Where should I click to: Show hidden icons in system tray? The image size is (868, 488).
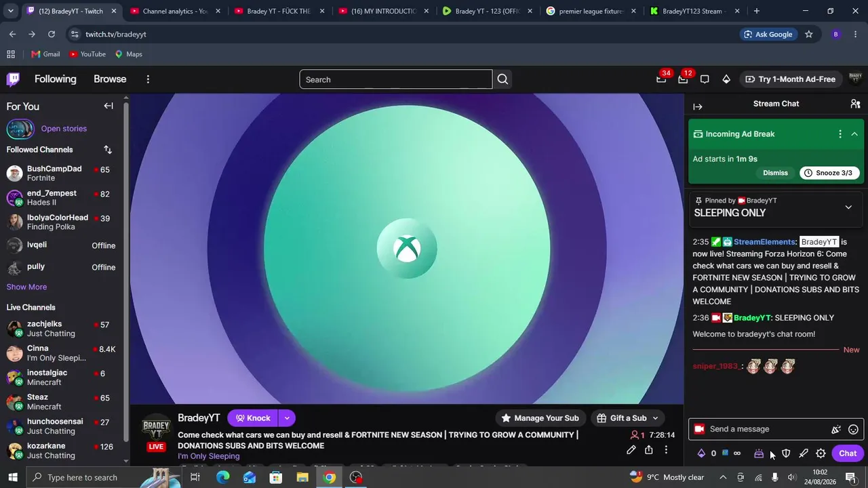[x=723, y=478]
